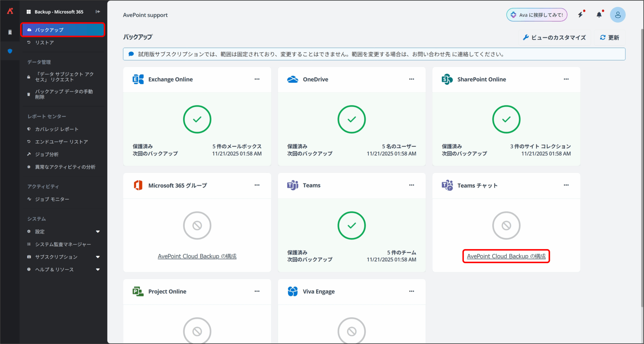This screenshot has height=344, width=644.
Task: Click the collapse sidebar arrow icon
Action: coord(98,12)
